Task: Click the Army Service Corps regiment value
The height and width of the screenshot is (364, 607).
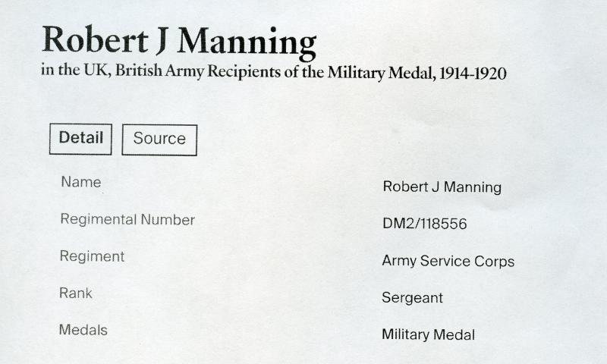Action: (x=448, y=262)
